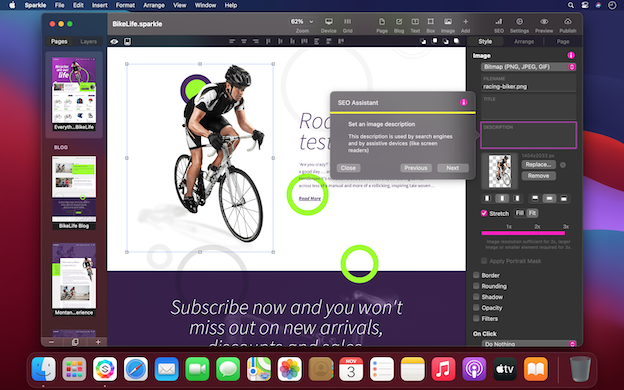Open the Device toolbar tool
The height and width of the screenshot is (390, 624).
(x=328, y=25)
